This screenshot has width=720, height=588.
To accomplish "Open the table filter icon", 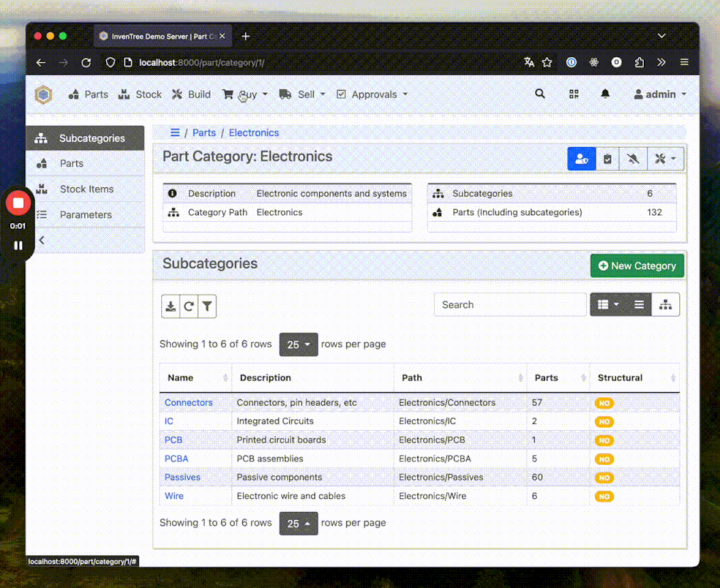I will (x=208, y=306).
